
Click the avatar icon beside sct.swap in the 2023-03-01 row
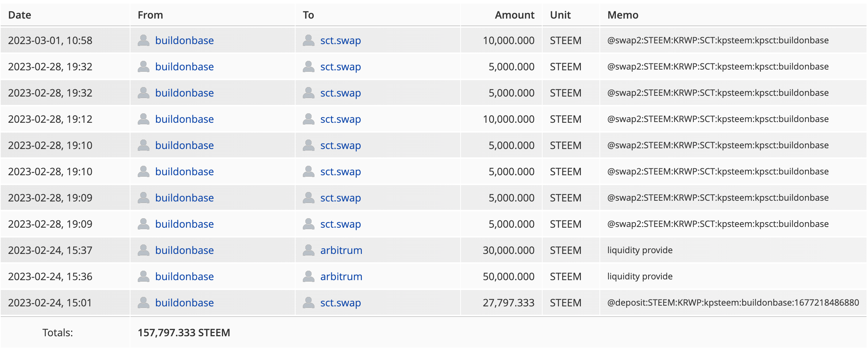click(x=309, y=40)
